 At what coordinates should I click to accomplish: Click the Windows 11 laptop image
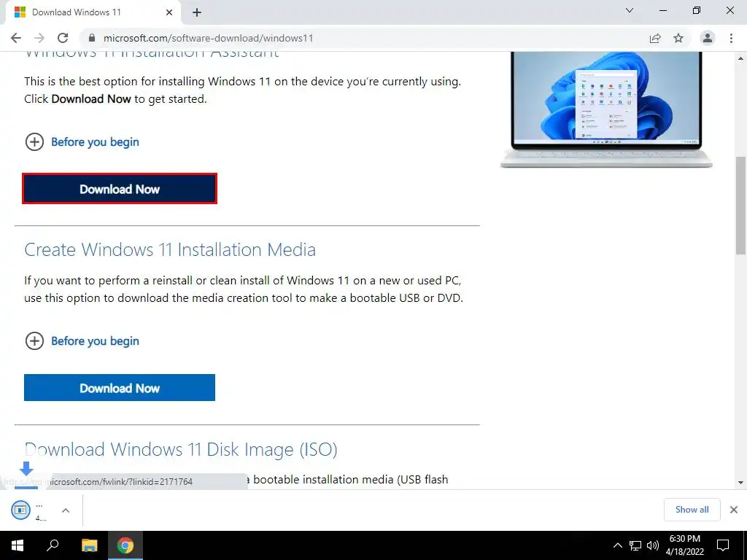click(606, 110)
